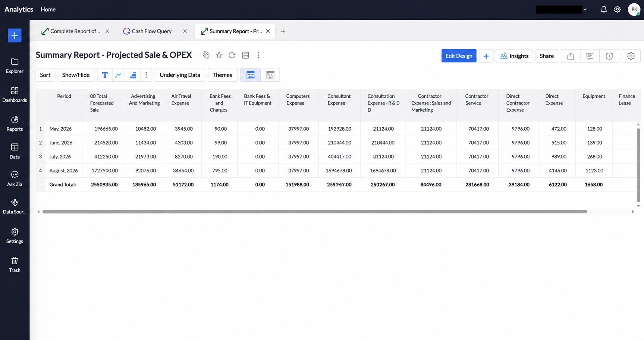The image size is (644, 340).
Task: Open the Show/Hide columns menu
Action: [76, 75]
